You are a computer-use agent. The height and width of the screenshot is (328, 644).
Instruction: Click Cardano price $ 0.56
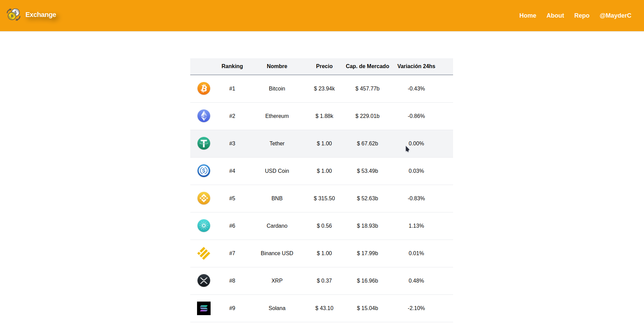tap(324, 226)
